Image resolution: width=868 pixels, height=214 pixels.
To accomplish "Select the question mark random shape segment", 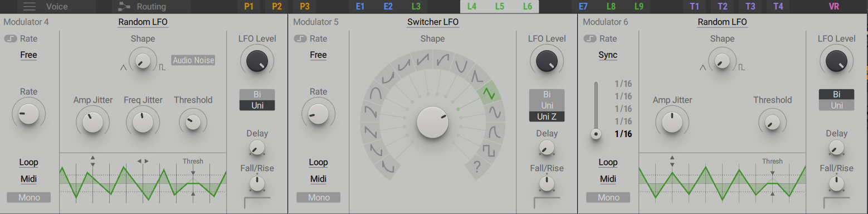I will tap(477, 166).
